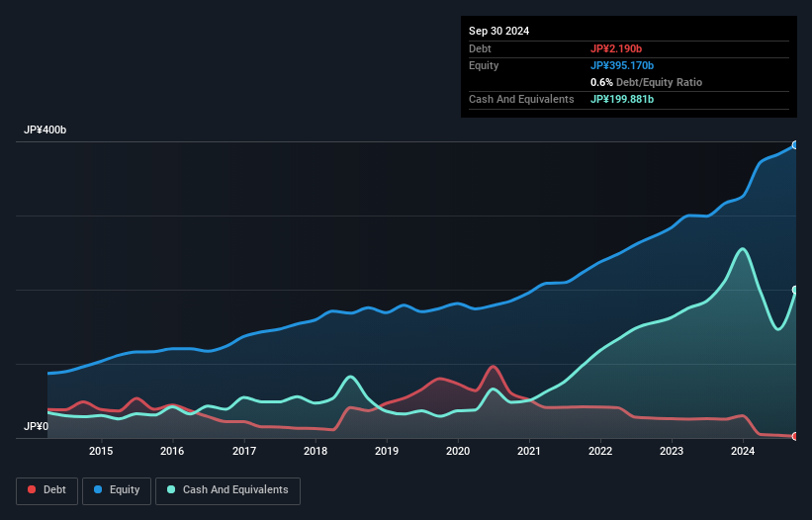Image resolution: width=812 pixels, height=520 pixels.
Task: Click the JP¥199.881b cash value
Action: [x=622, y=99]
